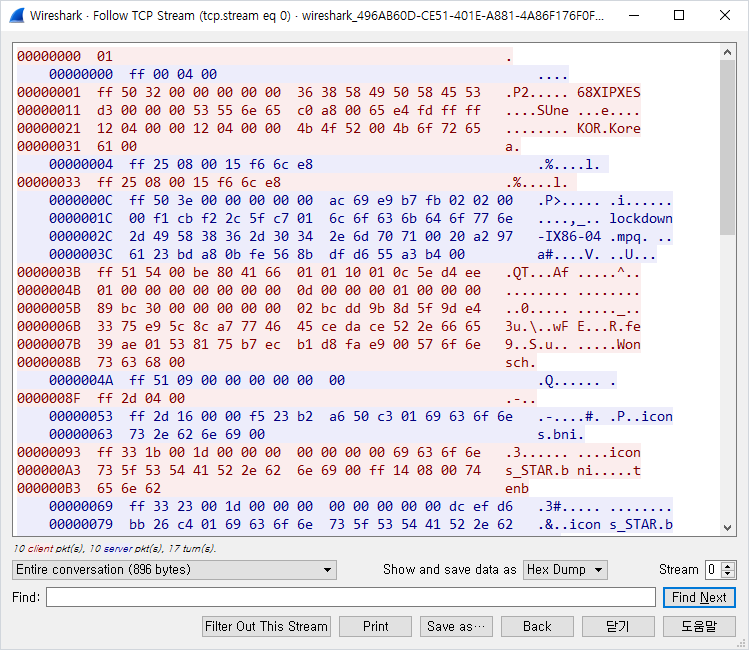Click the vertical scrollbar thumb
The width and height of the screenshot is (749, 650).
(728, 147)
